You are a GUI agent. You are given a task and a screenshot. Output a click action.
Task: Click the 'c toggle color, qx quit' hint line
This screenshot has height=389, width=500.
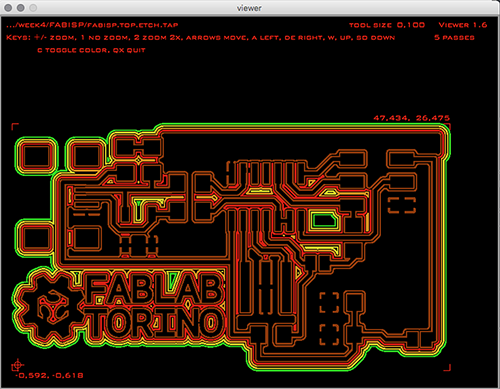click(91, 50)
